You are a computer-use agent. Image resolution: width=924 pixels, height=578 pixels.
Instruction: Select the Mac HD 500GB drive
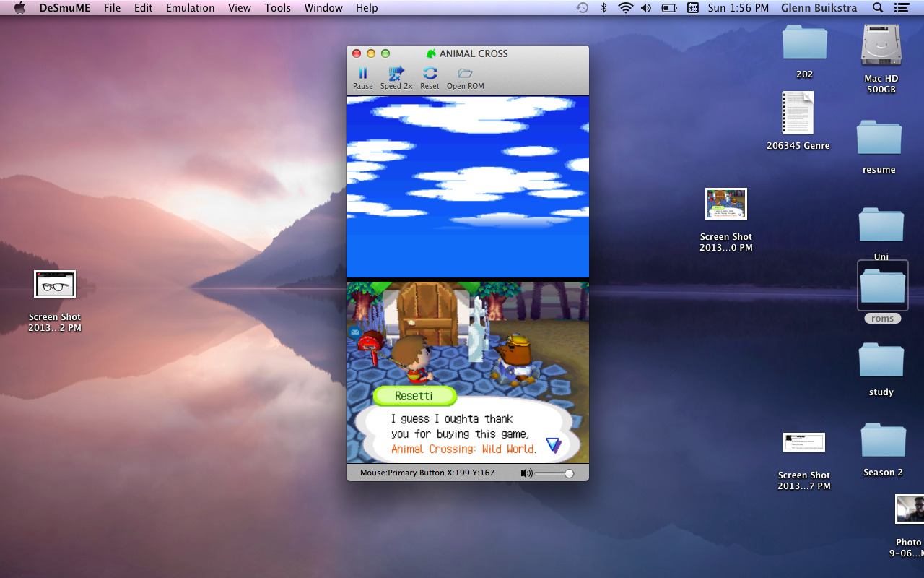(x=881, y=45)
